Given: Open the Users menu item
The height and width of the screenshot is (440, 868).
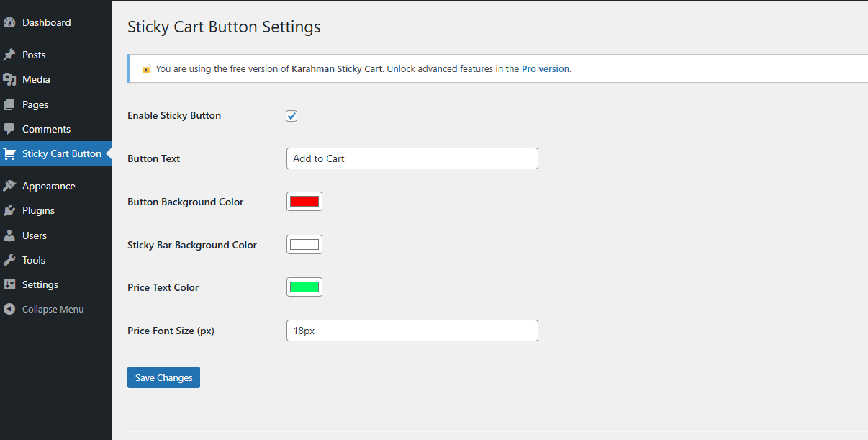Looking at the screenshot, I should (55, 235).
